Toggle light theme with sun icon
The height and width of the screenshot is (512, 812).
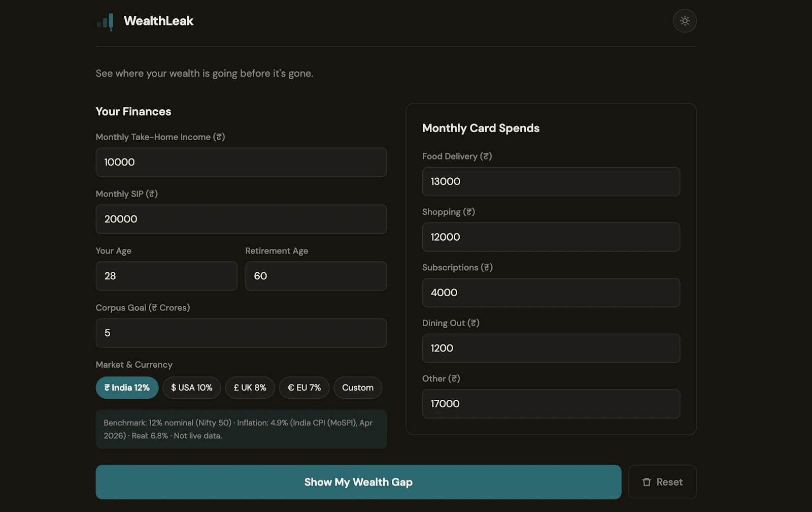[685, 21]
